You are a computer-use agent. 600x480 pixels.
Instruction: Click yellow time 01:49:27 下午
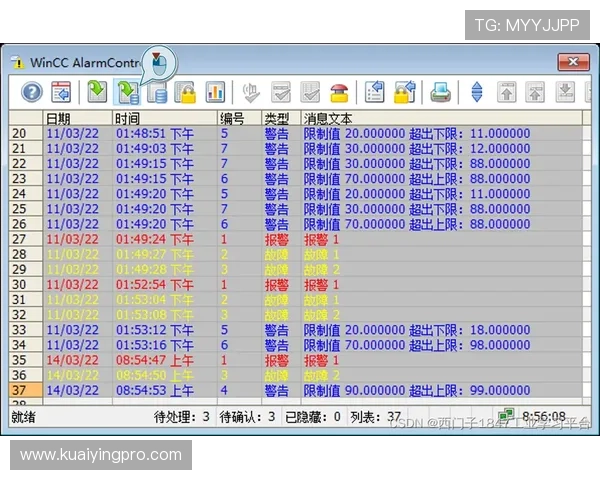155,255
